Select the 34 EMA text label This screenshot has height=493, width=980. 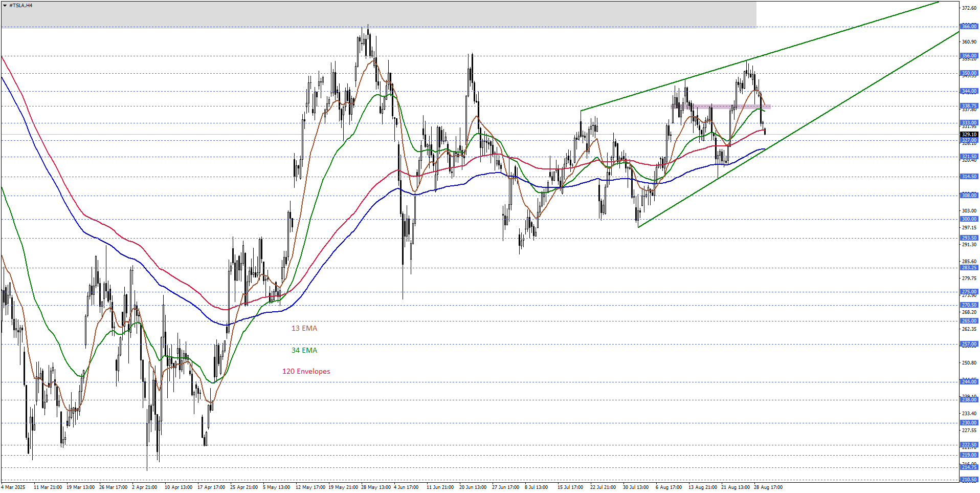[304, 350]
